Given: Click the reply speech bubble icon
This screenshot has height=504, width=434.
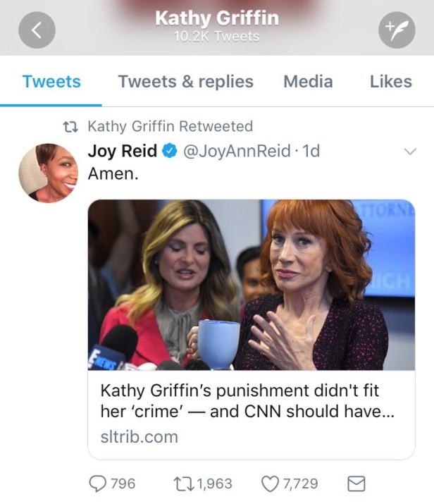Looking at the screenshot, I should tap(97, 484).
